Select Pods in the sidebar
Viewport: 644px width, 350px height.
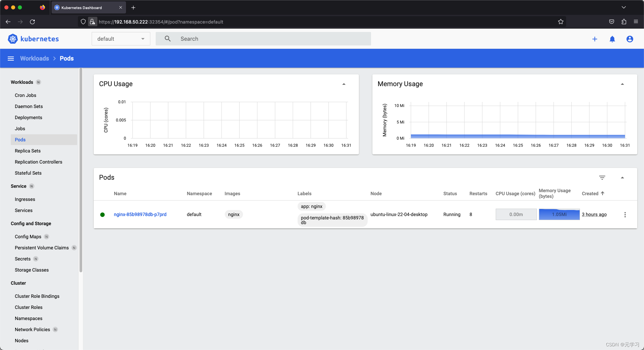[x=44, y=140]
